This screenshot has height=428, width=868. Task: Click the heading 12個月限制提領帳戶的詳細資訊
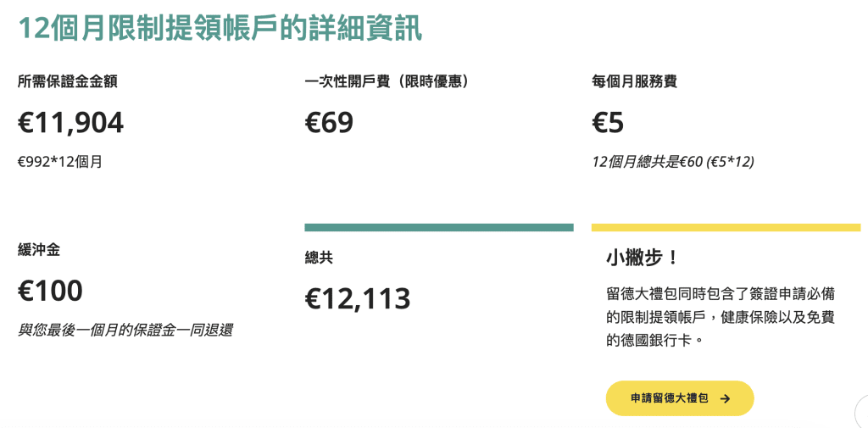(220, 27)
